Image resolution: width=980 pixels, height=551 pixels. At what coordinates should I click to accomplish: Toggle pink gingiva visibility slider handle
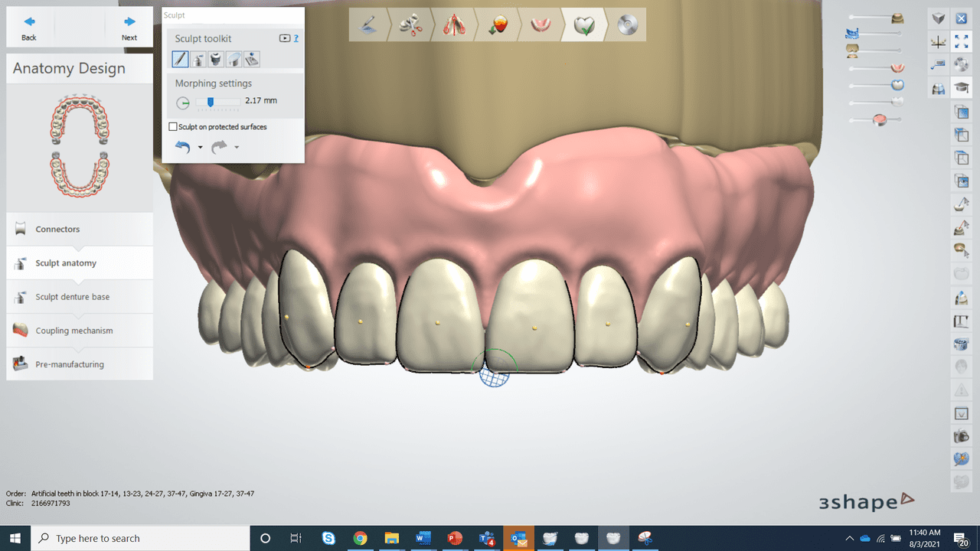[x=879, y=119]
